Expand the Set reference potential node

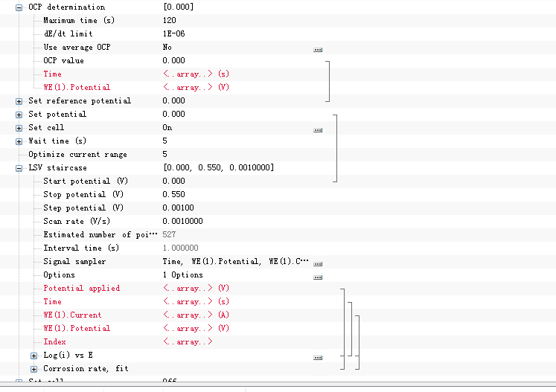(x=19, y=101)
